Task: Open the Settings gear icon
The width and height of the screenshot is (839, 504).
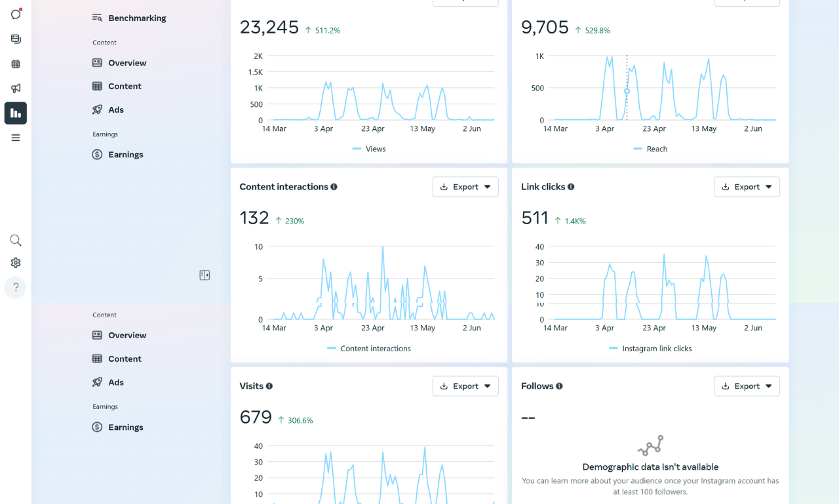Action: (16, 263)
